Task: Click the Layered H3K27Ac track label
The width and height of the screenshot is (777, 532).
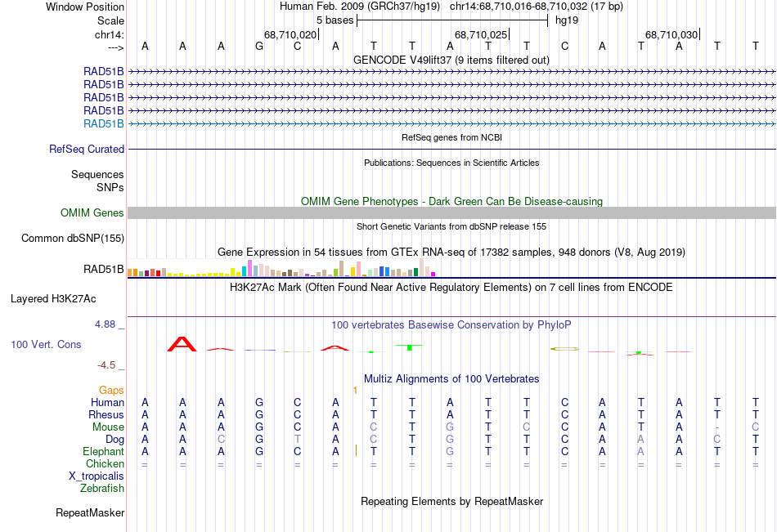Action: point(53,299)
